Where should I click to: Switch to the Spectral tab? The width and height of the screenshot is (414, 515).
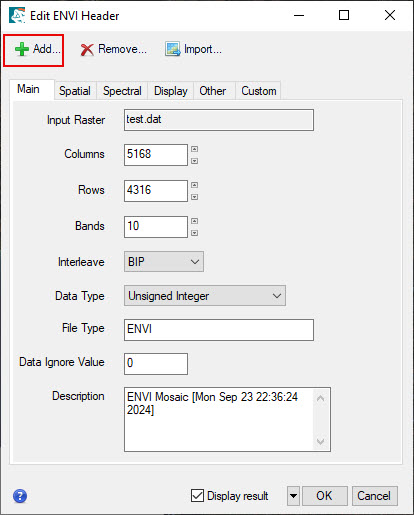point(122,91)
